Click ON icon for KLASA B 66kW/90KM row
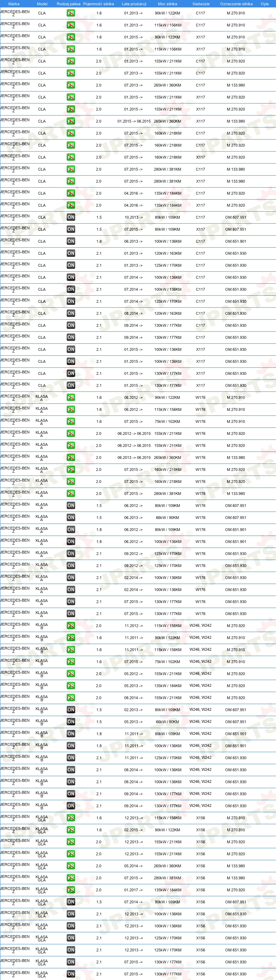Viewport: 276px width, 980px height. [x=71, y=722]
